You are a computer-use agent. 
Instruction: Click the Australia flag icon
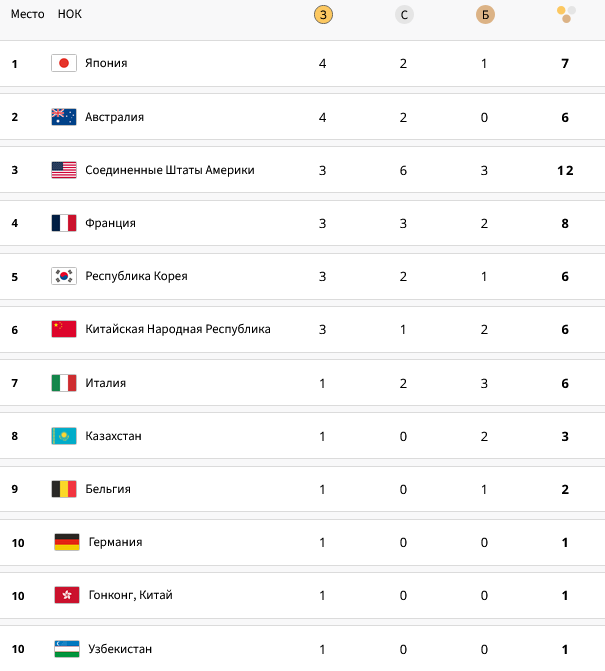point(64,117)
